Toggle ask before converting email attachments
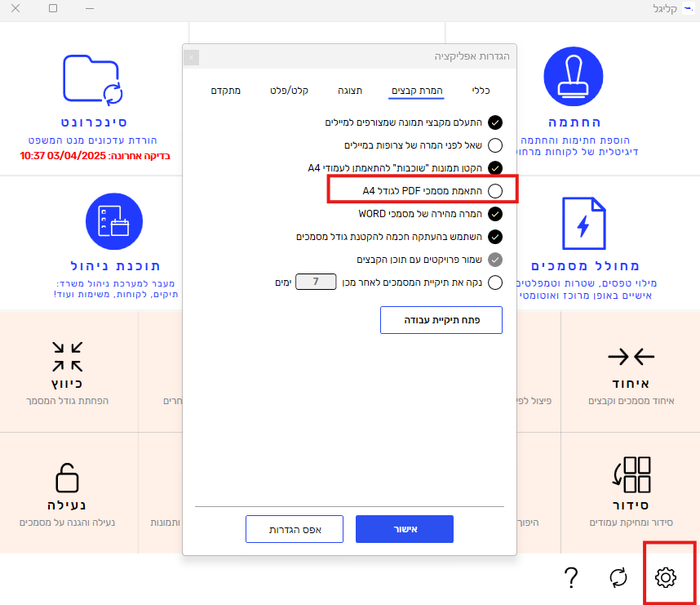The height and width of the screenshot is (605, 700). point(495,145)
